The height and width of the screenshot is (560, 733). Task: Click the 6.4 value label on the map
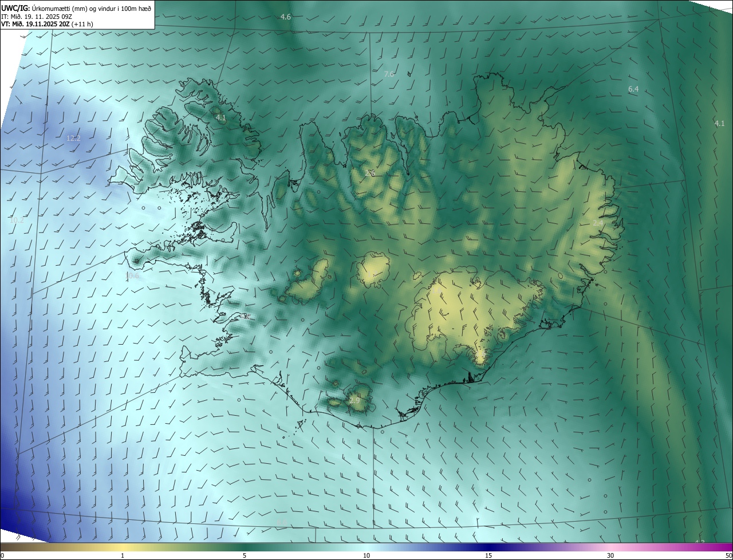633,89
